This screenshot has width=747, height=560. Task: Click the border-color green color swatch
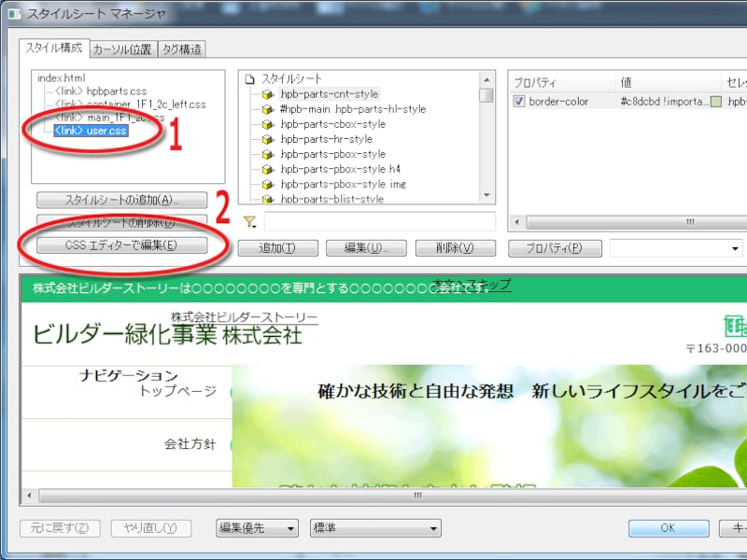coord(715,102)
